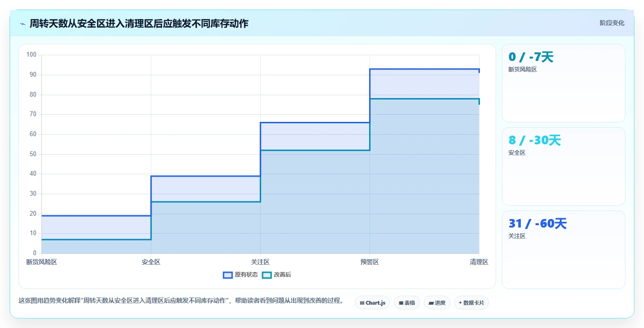Screen dimensions: 644x328
Task: Select the Chart.js tag
Action: click(x=372, y=303)
